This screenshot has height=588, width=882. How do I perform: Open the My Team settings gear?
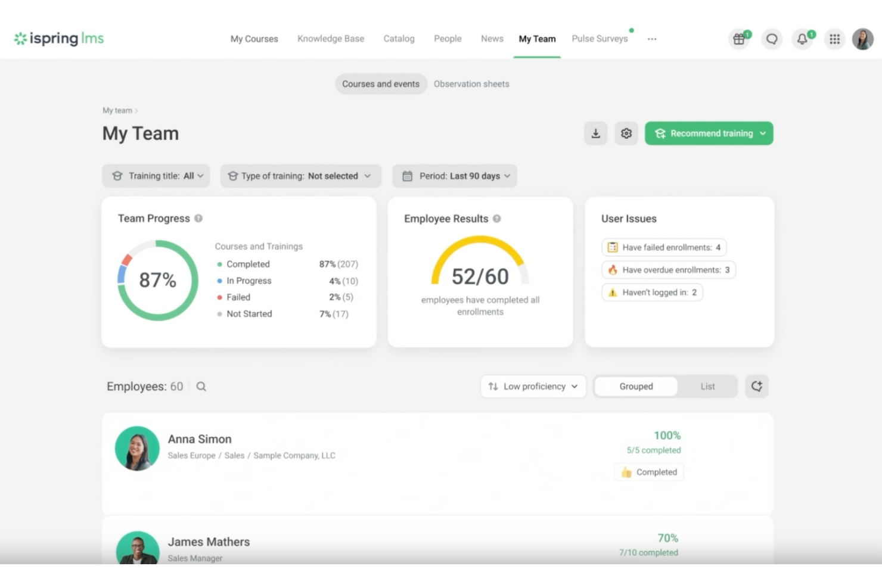626,133
